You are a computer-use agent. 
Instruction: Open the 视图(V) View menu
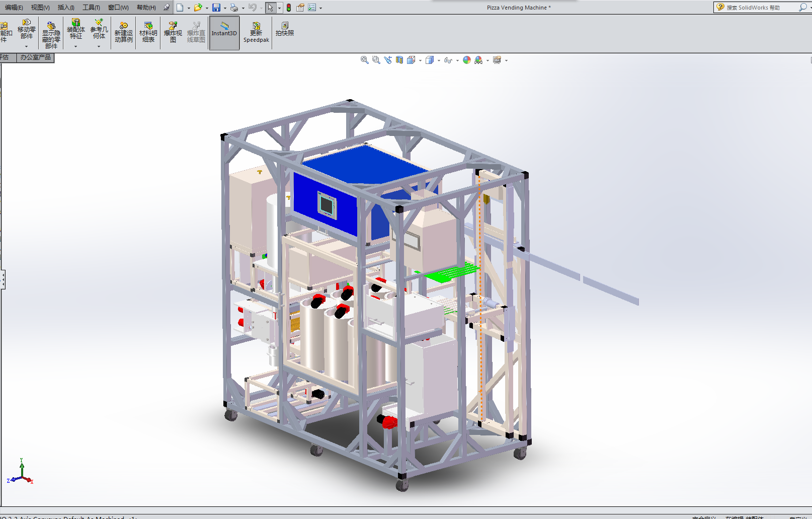pos(40,8)
